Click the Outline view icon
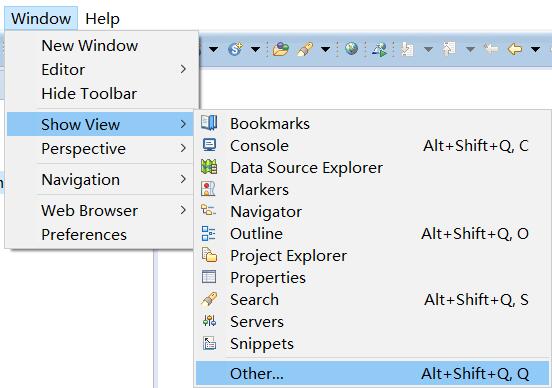 [x=208, y=233]
